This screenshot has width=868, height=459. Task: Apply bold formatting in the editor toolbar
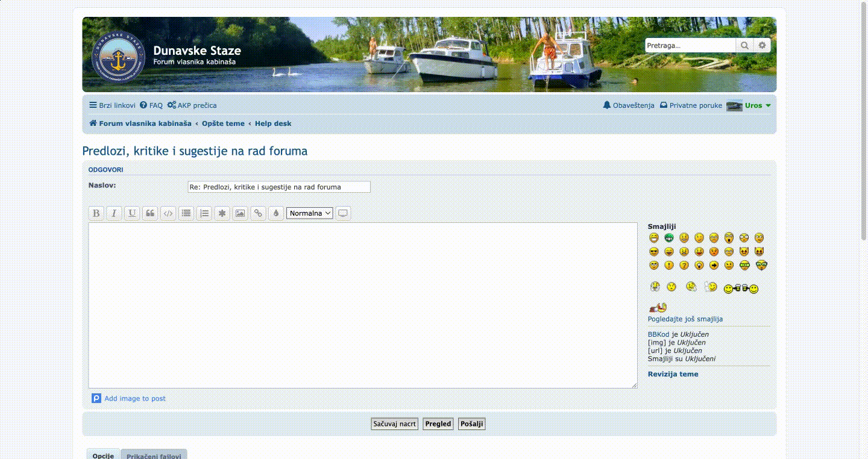tap(96, 213)
